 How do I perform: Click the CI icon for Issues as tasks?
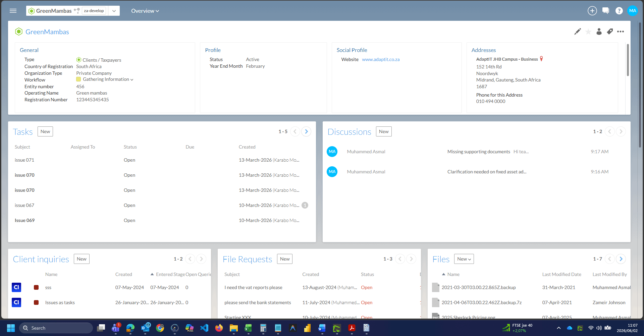16,302
